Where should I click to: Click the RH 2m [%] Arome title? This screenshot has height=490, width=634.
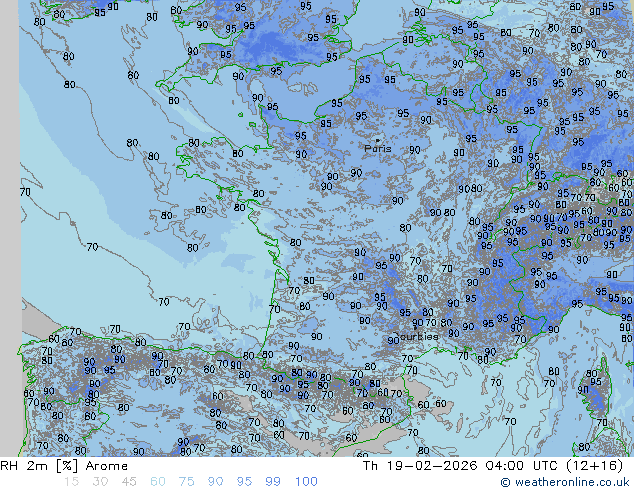pyautogui.click(x=64, y=466)
